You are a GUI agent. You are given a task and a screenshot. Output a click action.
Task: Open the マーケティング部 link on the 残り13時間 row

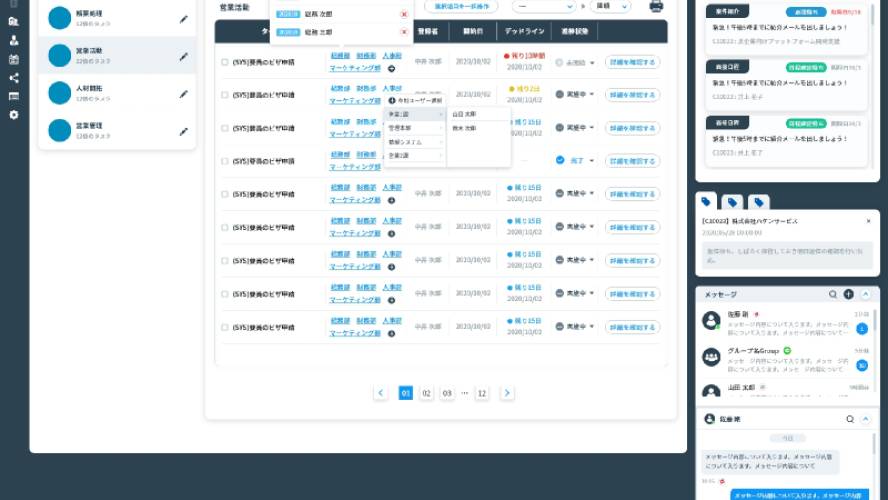pos(355,68)
